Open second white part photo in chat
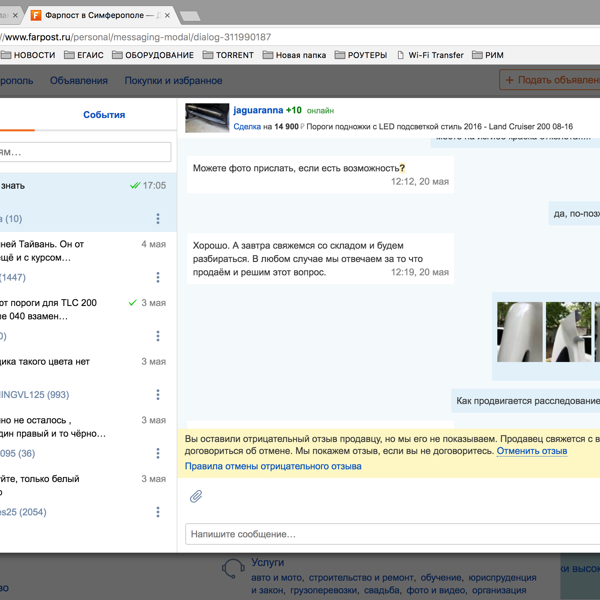Screen dimensions: 600x600 (568, 332)
